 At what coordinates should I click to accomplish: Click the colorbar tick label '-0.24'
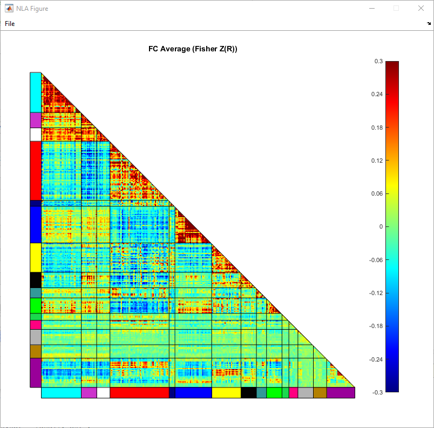[376, 359]
